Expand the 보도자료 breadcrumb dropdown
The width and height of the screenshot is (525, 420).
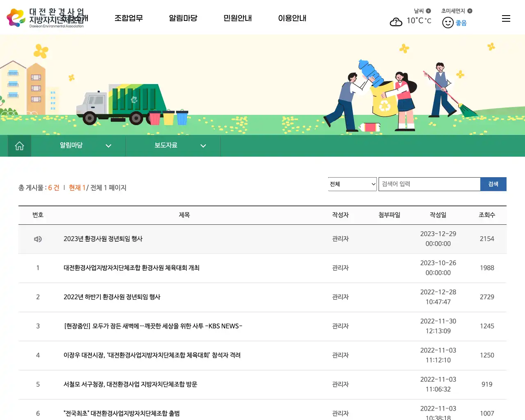[203, 146]
